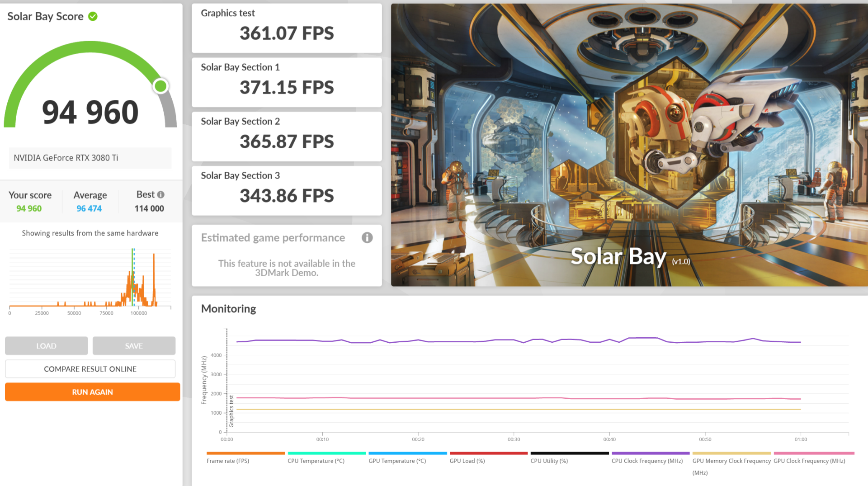Click the Average score value 96 474
This screenshot has height=486, width=868.
(x=89, y=208)
